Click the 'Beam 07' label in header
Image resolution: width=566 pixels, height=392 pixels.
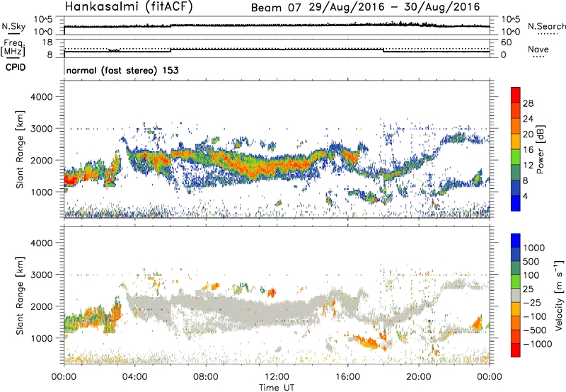[275, 8]
